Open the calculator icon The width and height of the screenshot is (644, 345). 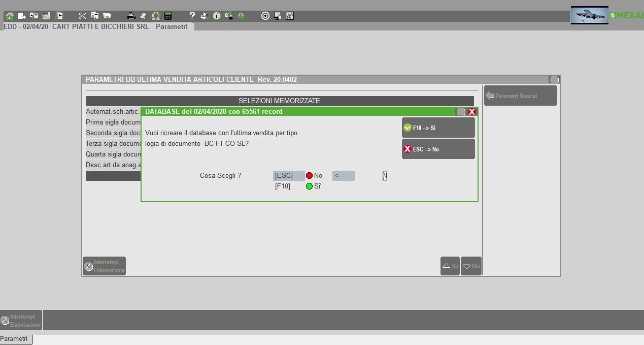pyautogui.click(x=168, y=16)
